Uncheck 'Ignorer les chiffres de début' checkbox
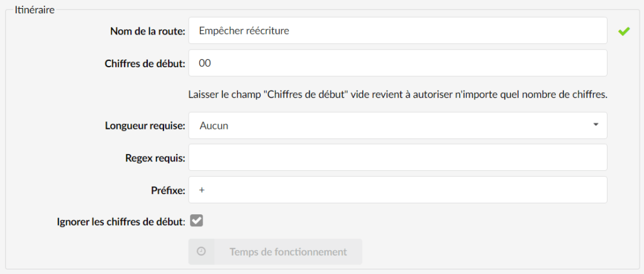This screenshot has width=644, height=274. (196, 221)
